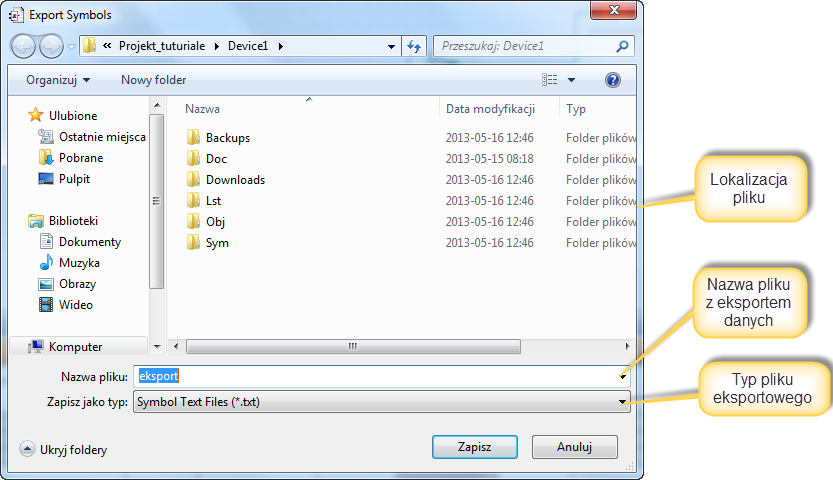Hide folders using Ukryj foldery arrow

27,449
